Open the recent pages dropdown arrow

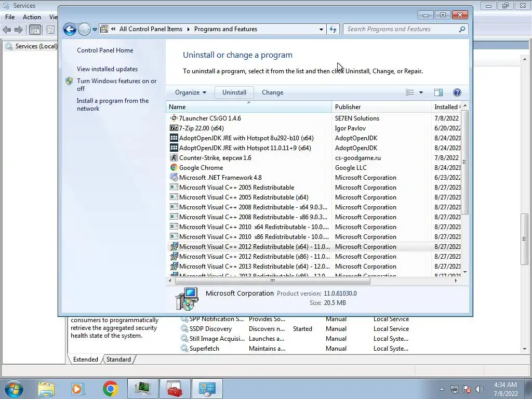tap(95, 30)
